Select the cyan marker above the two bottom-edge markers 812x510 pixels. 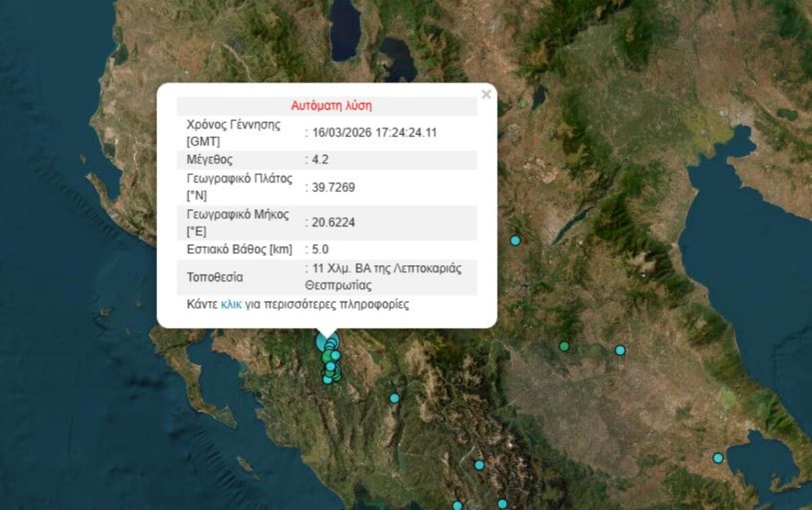(479, 465)
